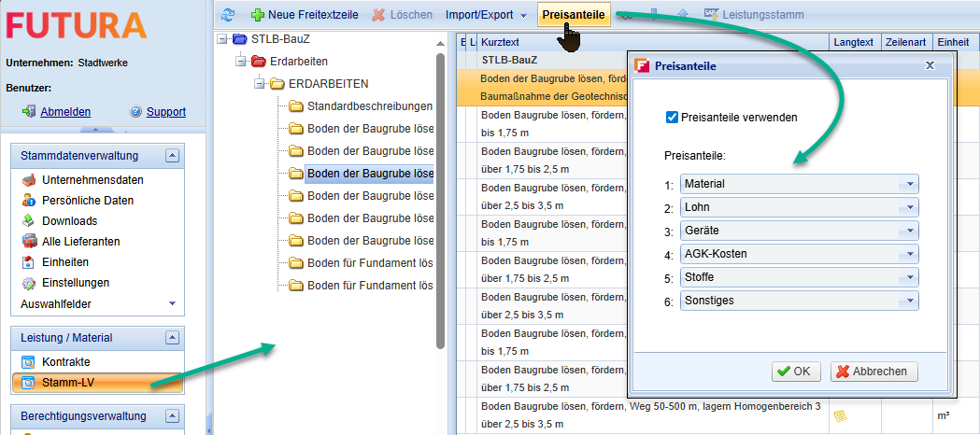The height and width of the screenshot is (435, 980).
Task: Confirm the dialog with the OK button
Action: [796, 372]
